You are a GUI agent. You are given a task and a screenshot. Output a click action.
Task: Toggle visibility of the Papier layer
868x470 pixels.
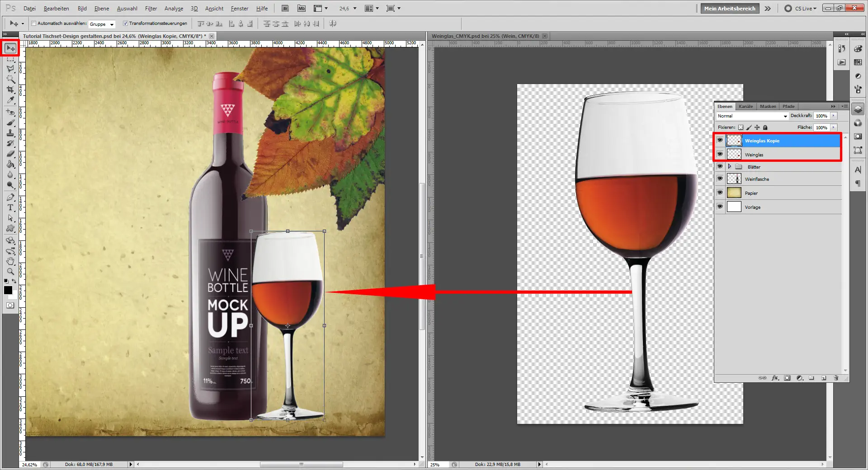720,193
